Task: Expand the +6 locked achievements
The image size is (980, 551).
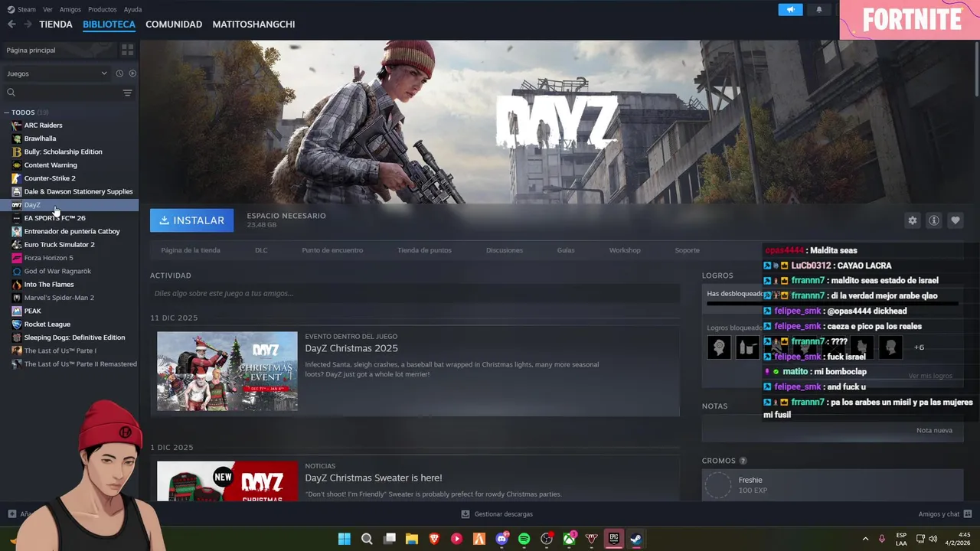Action: point(919,347)
